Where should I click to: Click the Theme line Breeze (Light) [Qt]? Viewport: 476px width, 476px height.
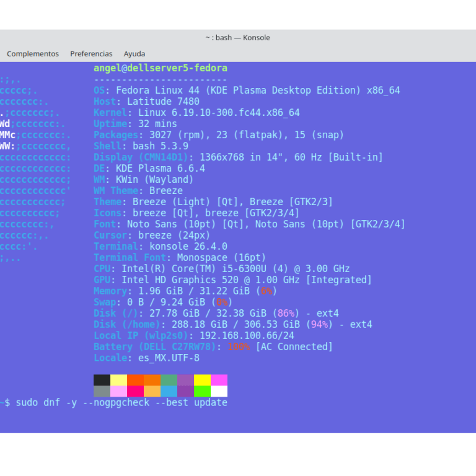click(x=213, y=202)
